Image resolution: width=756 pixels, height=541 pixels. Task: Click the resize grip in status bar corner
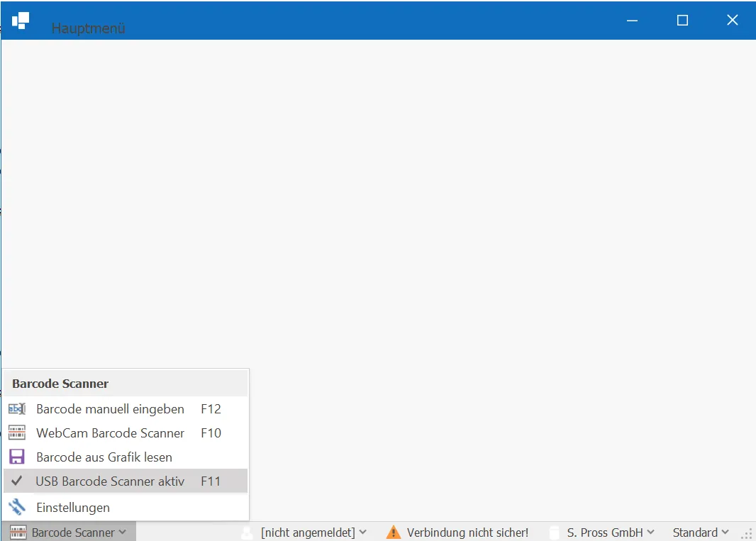[x=747, y=533]
